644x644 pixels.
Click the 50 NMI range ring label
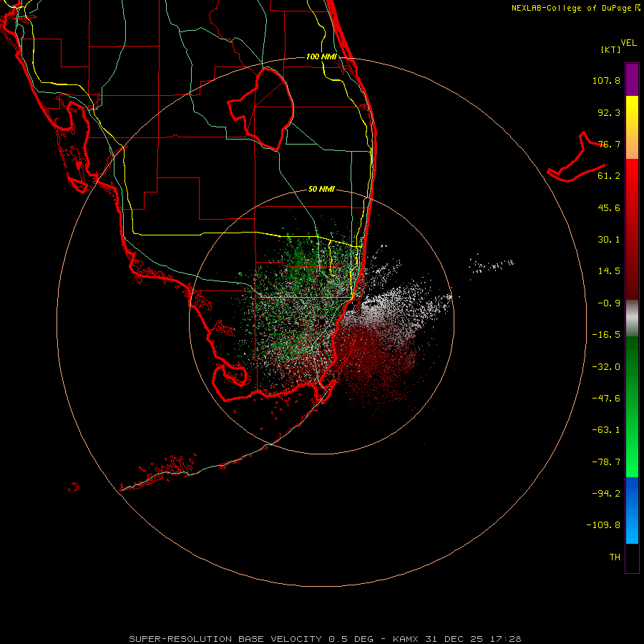point(321,189)
